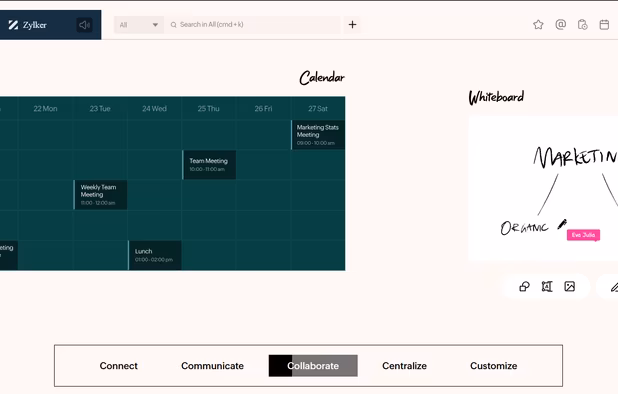This screenshot has height=394, width=618.
Task: Open Marketing Stats Meeting event
Action: click(318, 135)
